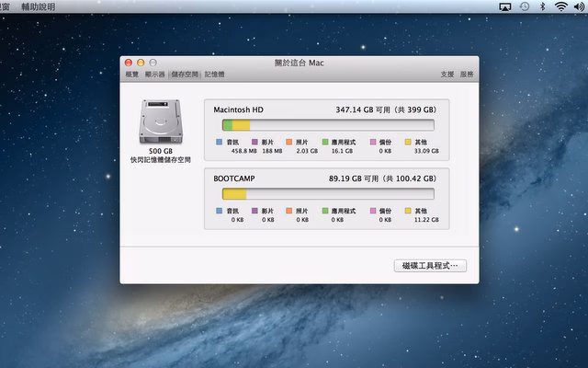The width and height of the screenshot is (588, 368).
Task: Click the pink 備份 swatch under Macintosh HD
Action: (x=373, y=142)
